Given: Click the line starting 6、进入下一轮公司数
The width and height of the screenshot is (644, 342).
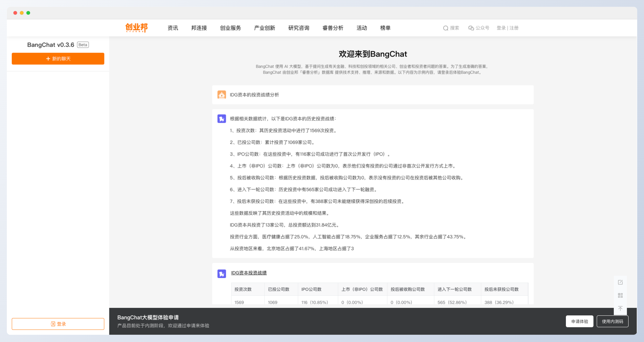Looking at the screenshot, I should [304, 190].
